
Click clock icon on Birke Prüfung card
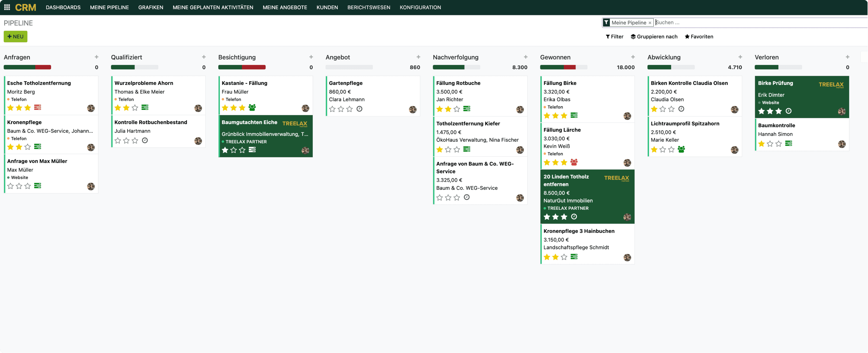(x=788, y=111)
